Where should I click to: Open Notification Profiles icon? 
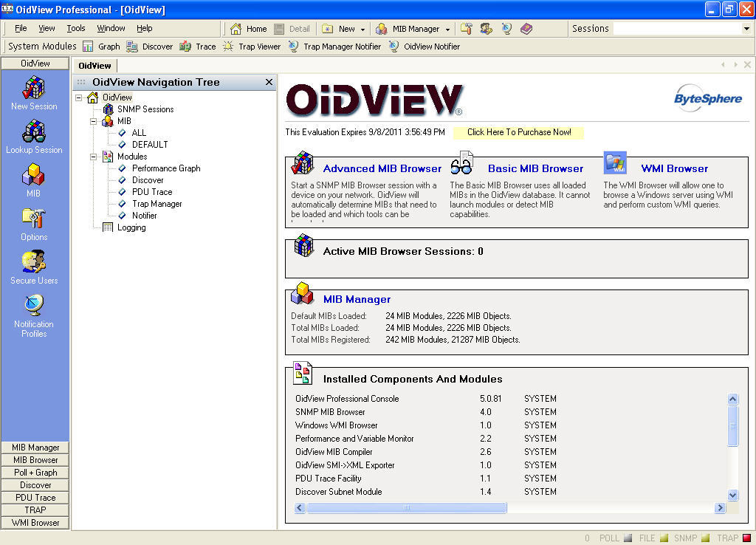click(34, 306)
